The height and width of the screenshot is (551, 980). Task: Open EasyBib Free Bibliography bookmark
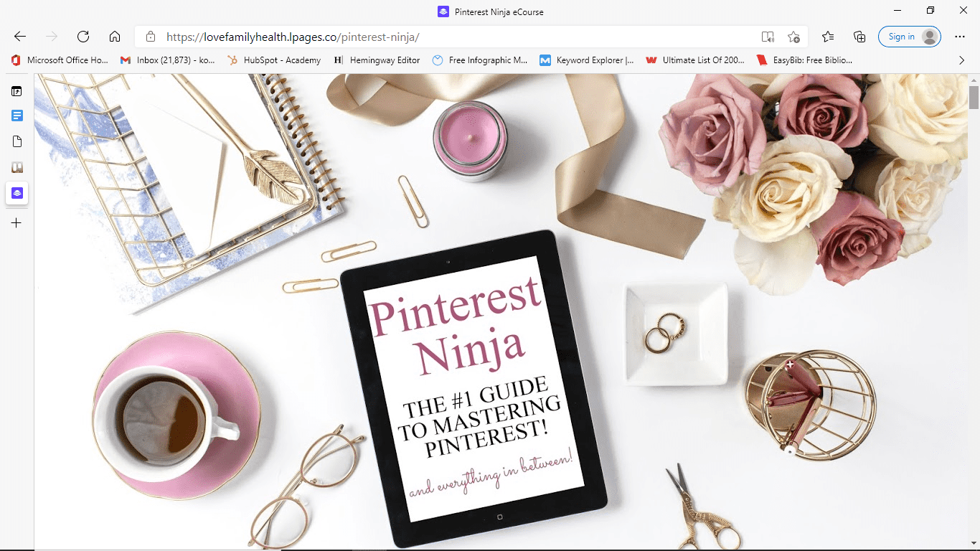(x=804, y=60)
